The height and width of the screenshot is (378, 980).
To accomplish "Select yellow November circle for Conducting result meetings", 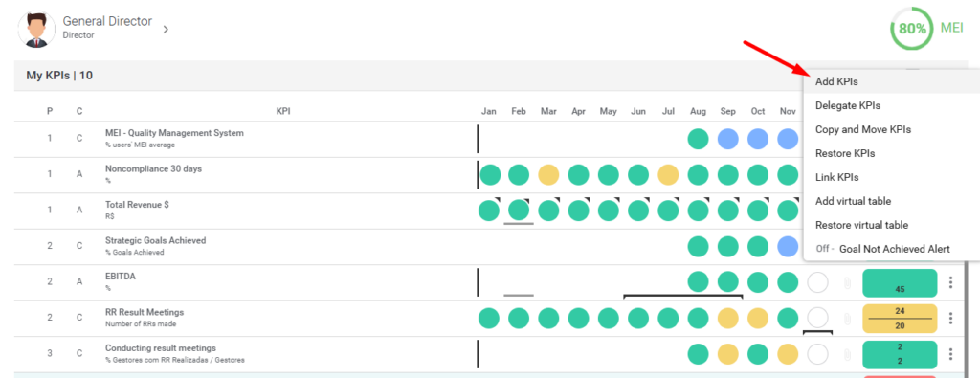I will pyautogui.click(x=788, y=355).
